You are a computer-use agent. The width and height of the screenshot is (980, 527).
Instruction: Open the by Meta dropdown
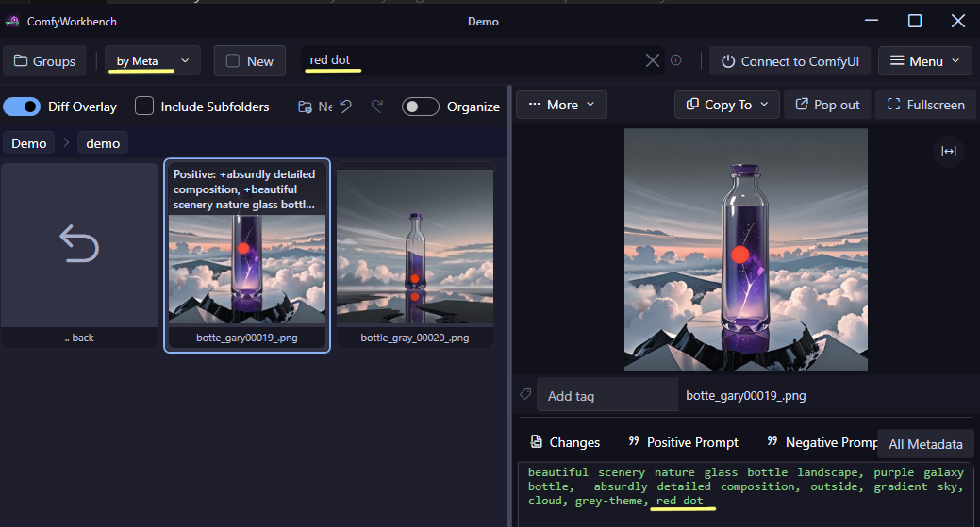pos(153,61)
